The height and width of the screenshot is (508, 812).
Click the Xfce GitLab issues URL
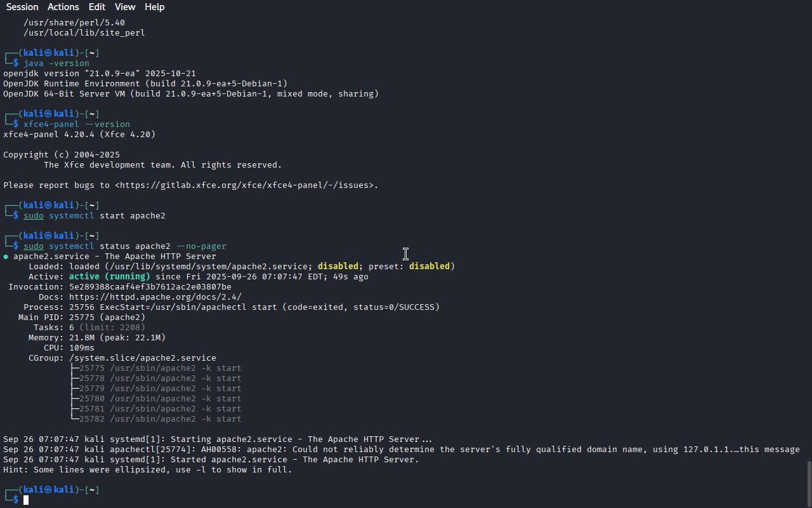[x=246, y=185]
